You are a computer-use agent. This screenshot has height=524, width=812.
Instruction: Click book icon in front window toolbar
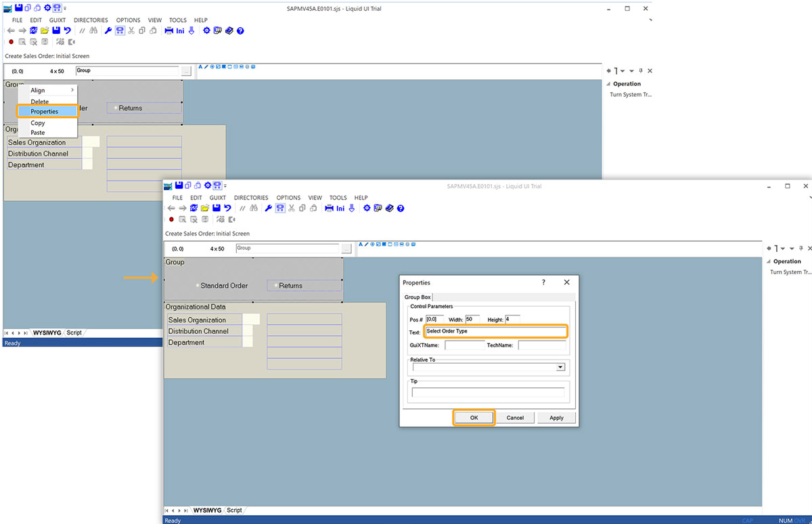pyautogui.click(x=390, y=209)
